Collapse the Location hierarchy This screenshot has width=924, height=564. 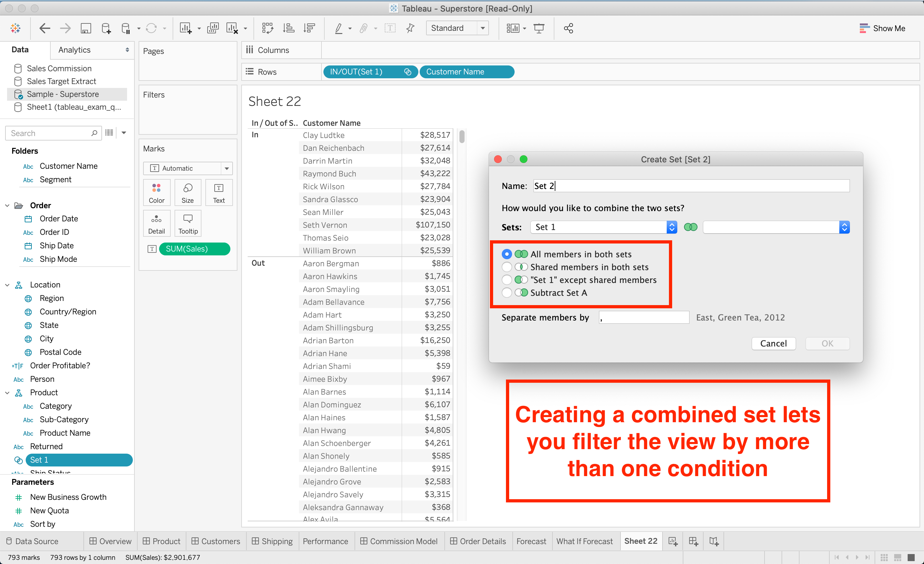pyautogui.click(x=7, y=285)
